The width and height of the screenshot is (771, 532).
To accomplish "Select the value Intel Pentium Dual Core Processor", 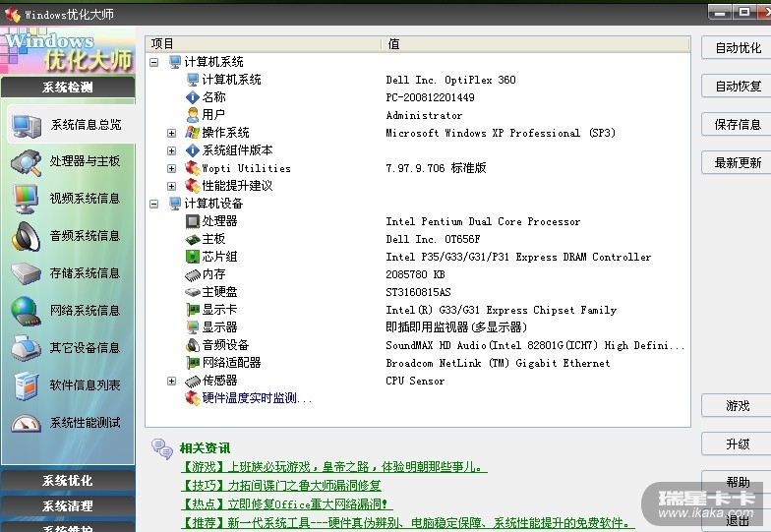I will [483, 221].
